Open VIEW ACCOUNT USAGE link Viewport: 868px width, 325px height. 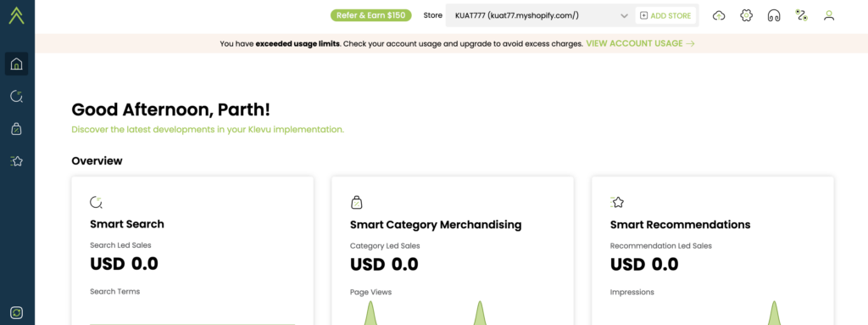tap(641, 43)
